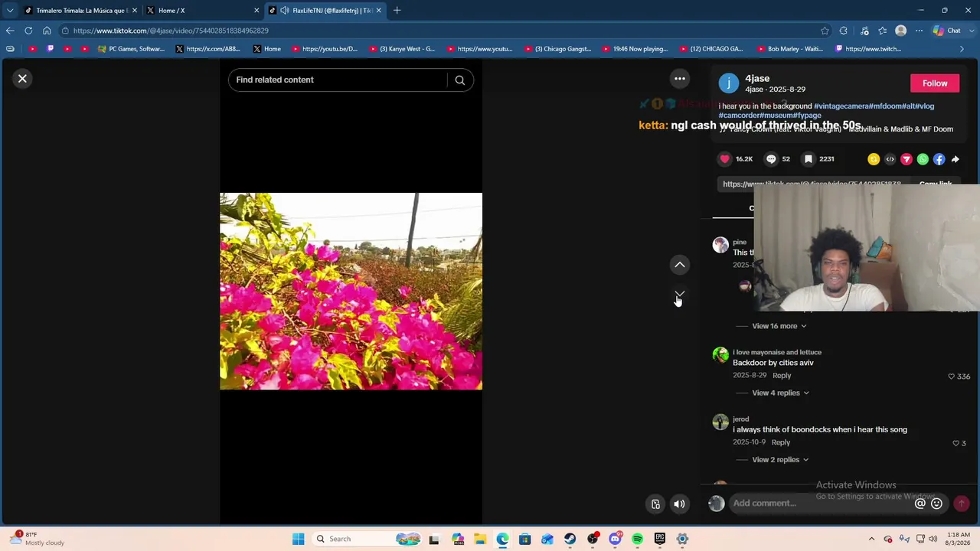Open comments via the speech bubble icon
Image resolution: width=980 pixels, height=551 pixels.
pos(771,159)
